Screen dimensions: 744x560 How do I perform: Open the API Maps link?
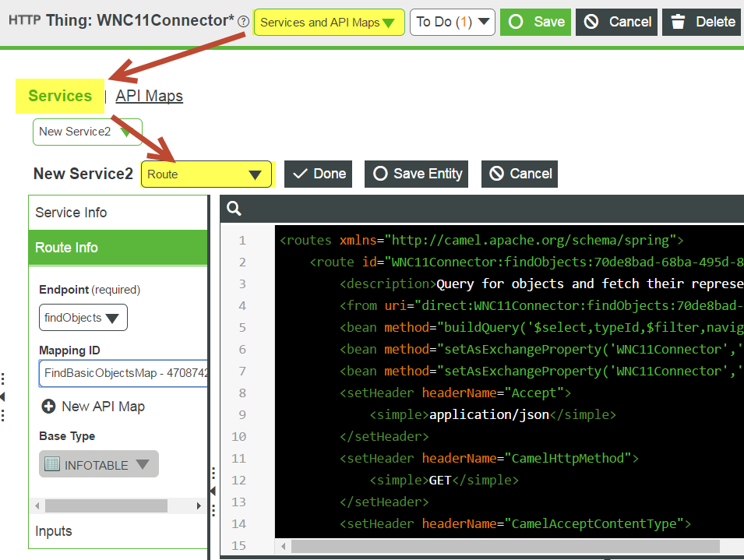[x=149, y=96]
